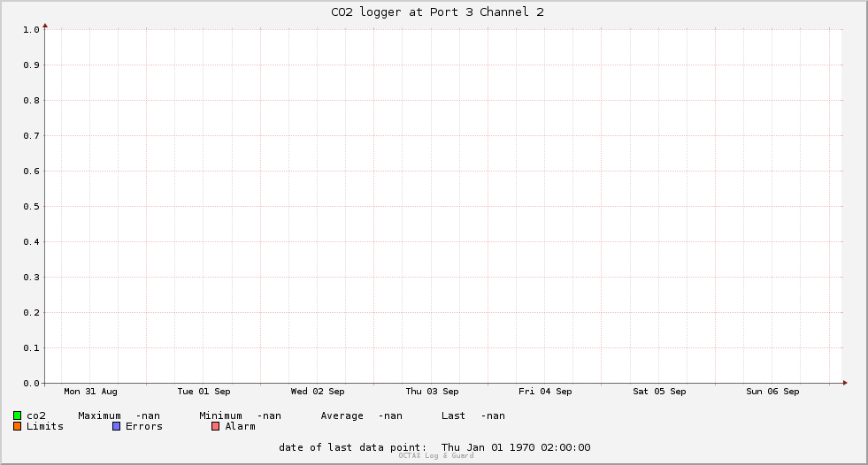Click the 'Maximum -nan' statistic

click(119, 415)
